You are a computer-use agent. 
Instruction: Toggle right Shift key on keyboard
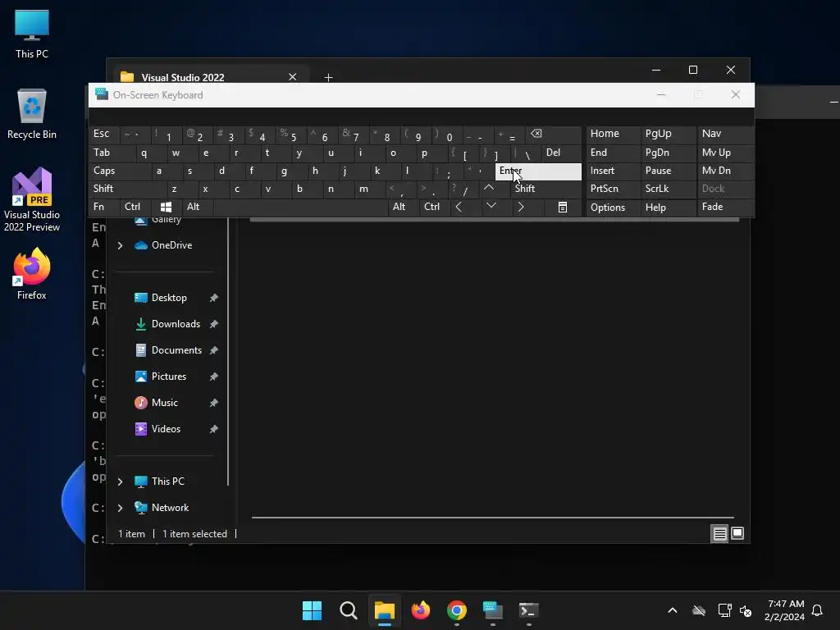click(x=546, y=189)
